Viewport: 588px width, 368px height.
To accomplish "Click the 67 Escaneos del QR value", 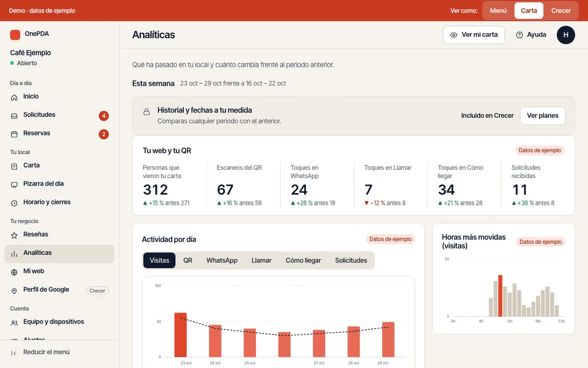I will pos(225,190).
